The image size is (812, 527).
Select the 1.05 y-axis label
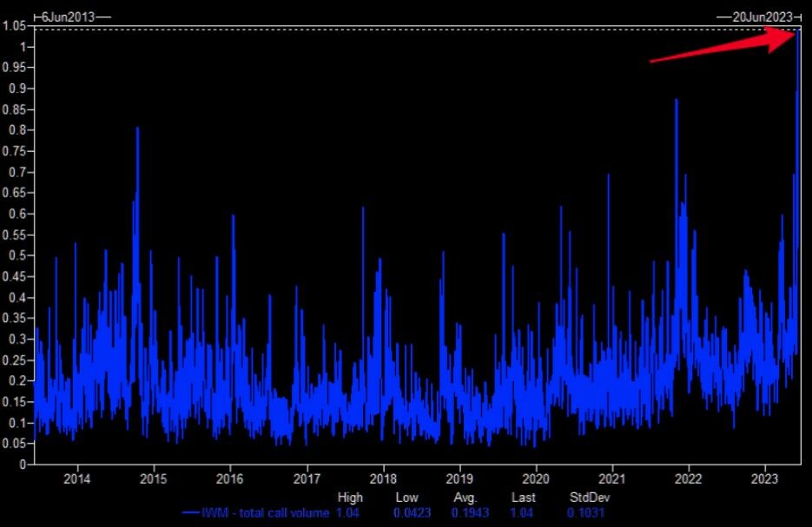[x=15, y=26]
